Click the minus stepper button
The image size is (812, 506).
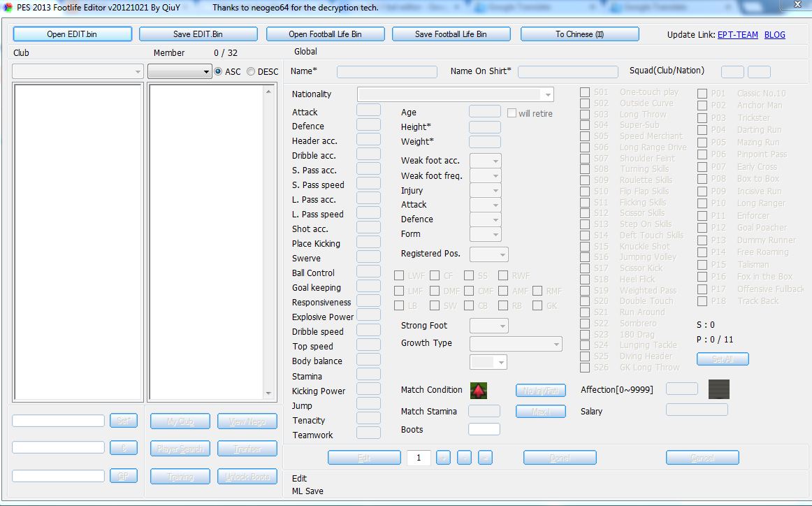coord(464,458)
